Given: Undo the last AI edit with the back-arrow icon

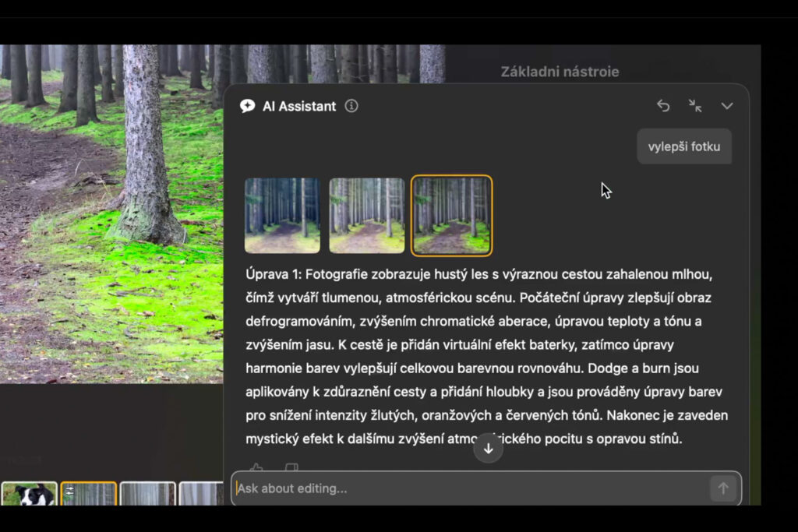Looking at the screenshot, I should point(663,106).
